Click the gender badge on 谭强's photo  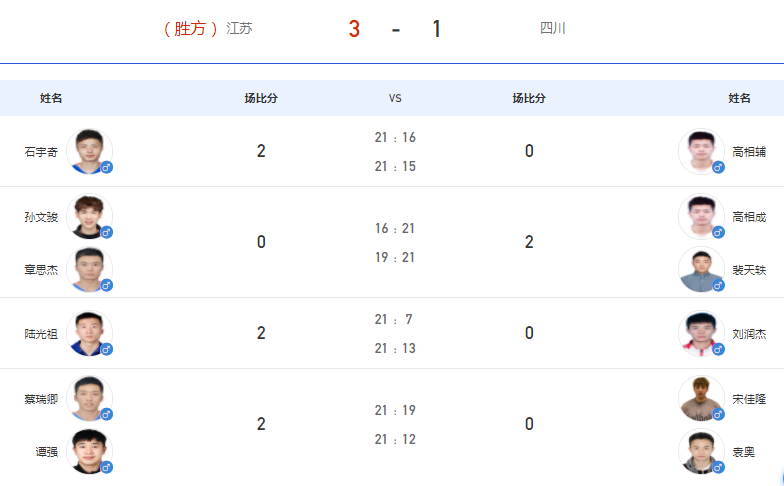click(x=106, y=468)
